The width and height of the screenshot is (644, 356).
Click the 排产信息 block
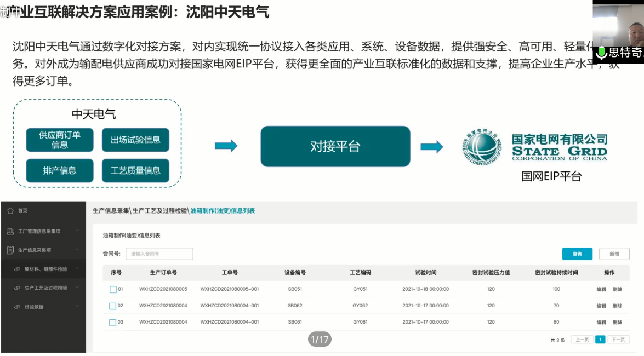(x=60, y=171)
